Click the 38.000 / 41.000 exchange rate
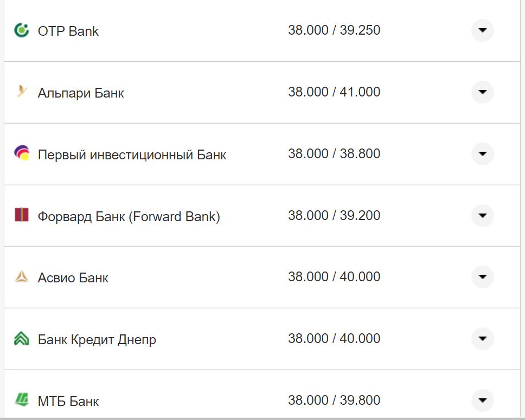Viewport: 525px width, 420px height. click(x=334, y=92)
